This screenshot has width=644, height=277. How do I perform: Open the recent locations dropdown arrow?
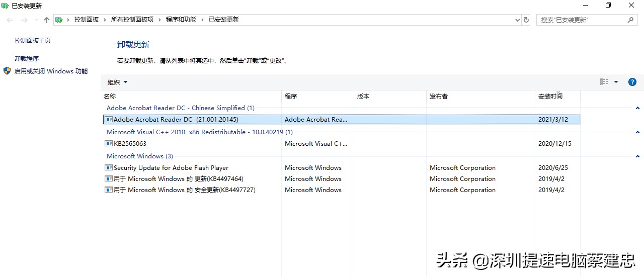coord(36,20)
